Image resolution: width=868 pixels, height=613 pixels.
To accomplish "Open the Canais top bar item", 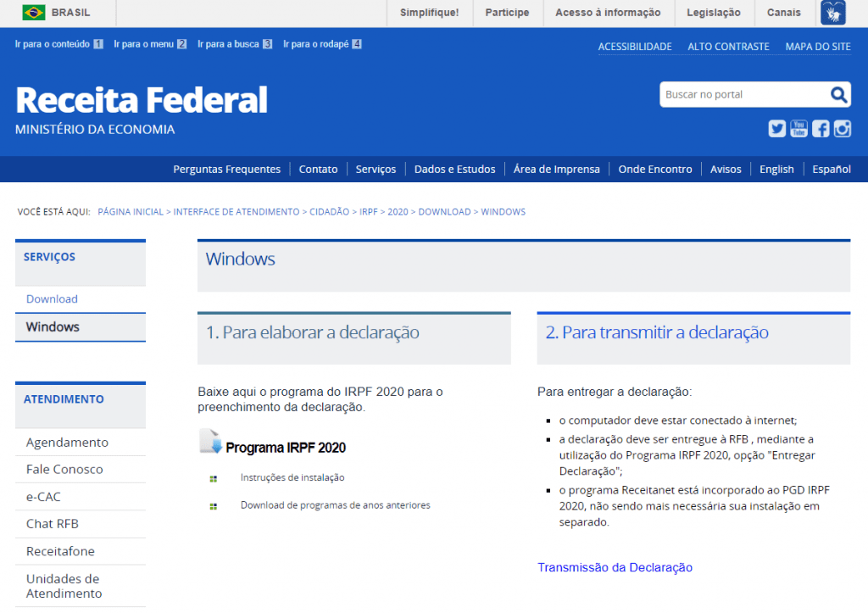I will pos(783,13).
